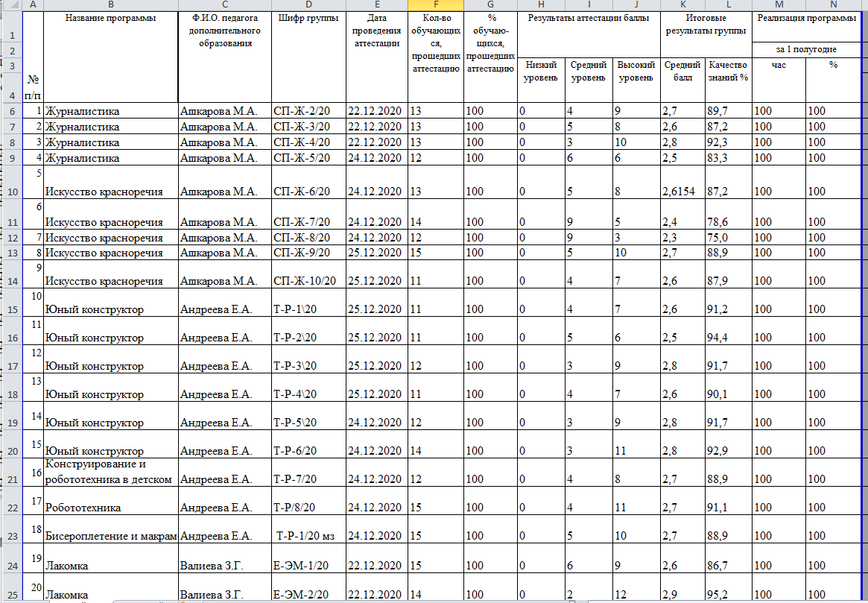The image size is (868, 603).
Task: Select column K header
Action: [x=682, y=5]
